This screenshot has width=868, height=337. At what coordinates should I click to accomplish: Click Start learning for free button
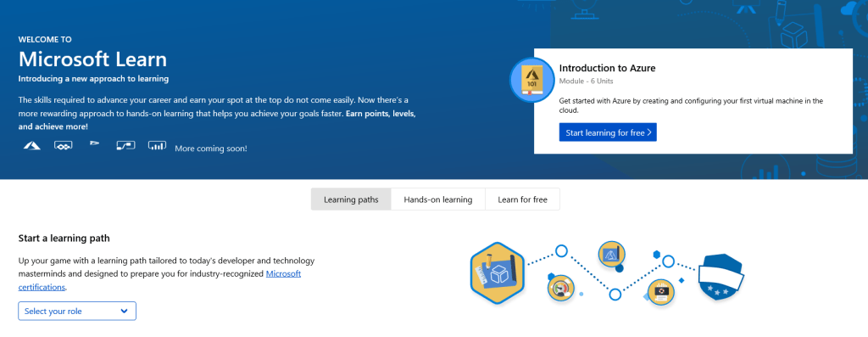pyautogui.click(x=608, y=132)
